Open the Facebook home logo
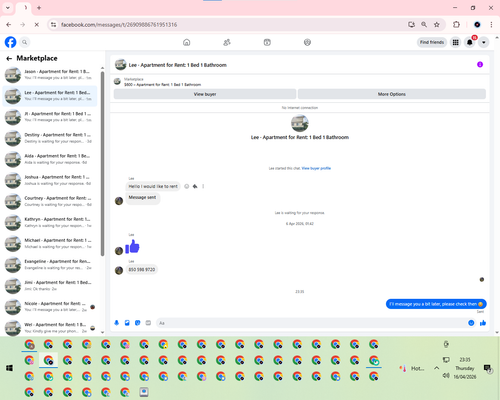 click(x=10, y=42)
